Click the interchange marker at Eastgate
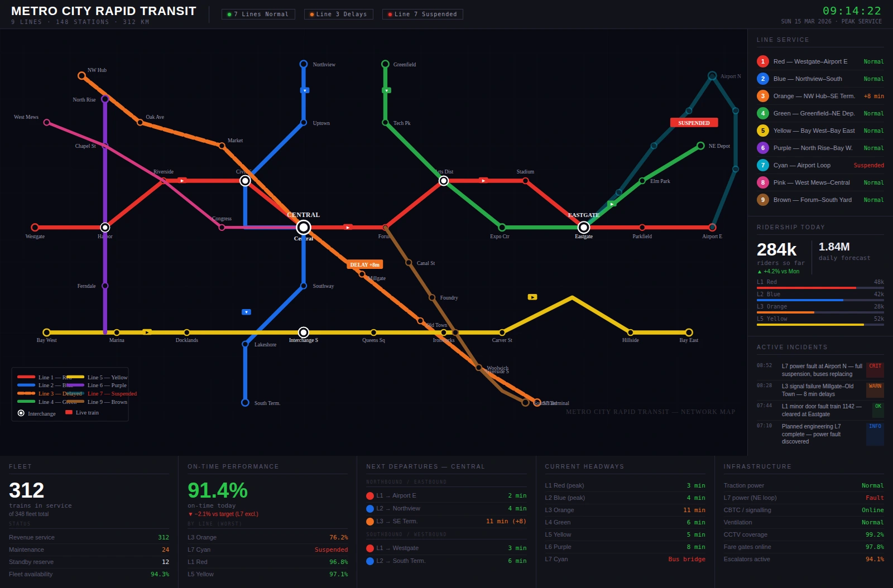The width and height of the screenshot is (893, 588). pyautogui.click(x=584, y=227)
